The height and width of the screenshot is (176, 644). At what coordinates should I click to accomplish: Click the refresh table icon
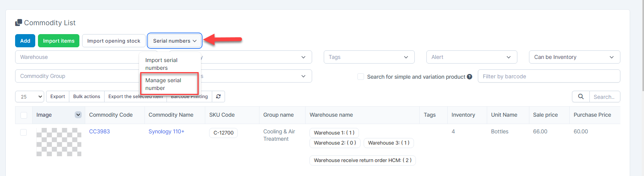218,97
